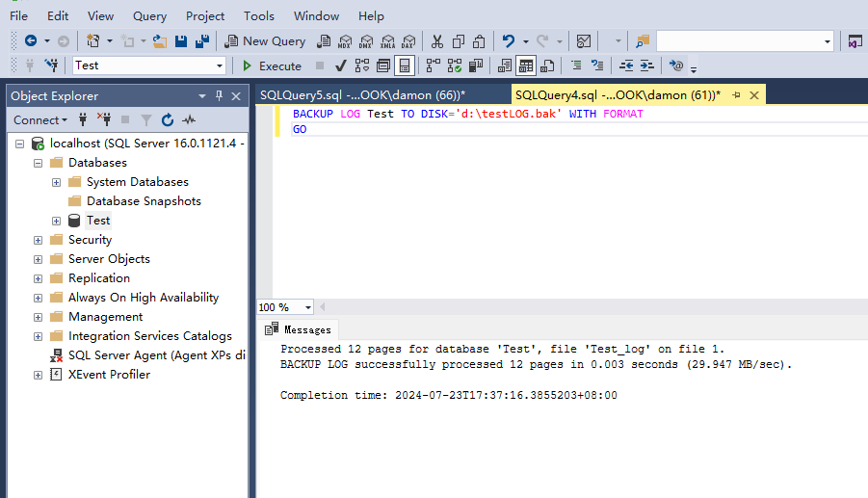Viewport: 868px width, 498px height.
Task: Open the File menu
Action: click(x=19, y=16)
